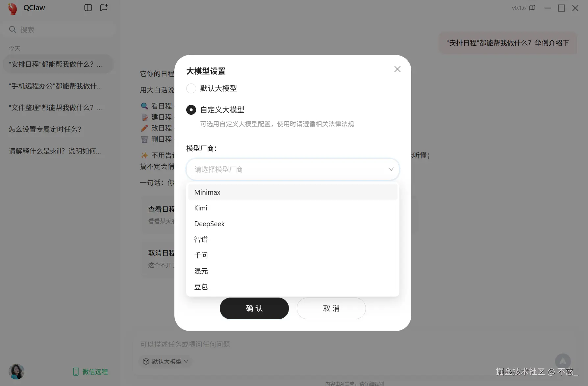Open the chat "安排日程"都能帮我做什么
The height and width of the screenshot is (386, 588).
(58, 64)
